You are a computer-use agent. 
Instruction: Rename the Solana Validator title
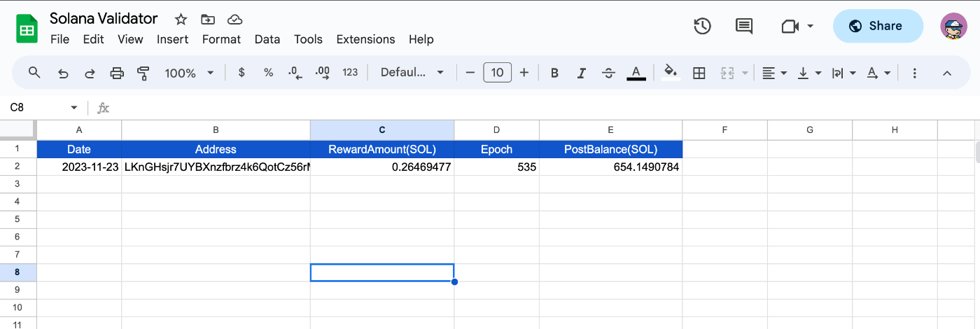[104, 19]
